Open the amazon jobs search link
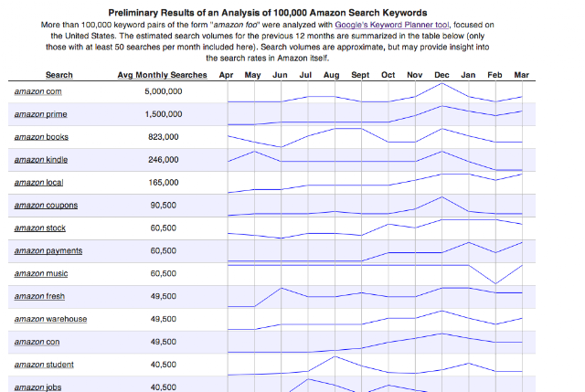585x392 pixels. click(x=37, y=387)
